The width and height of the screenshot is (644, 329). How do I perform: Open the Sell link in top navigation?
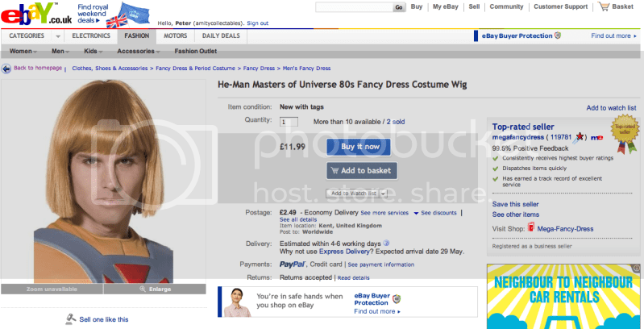[474, 6]
